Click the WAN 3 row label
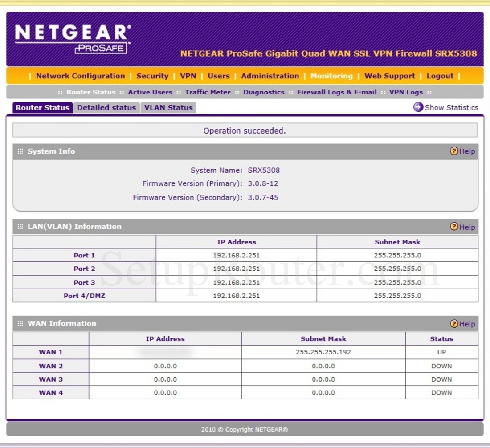Screen dimensions: 490x448 pos(51,379)
